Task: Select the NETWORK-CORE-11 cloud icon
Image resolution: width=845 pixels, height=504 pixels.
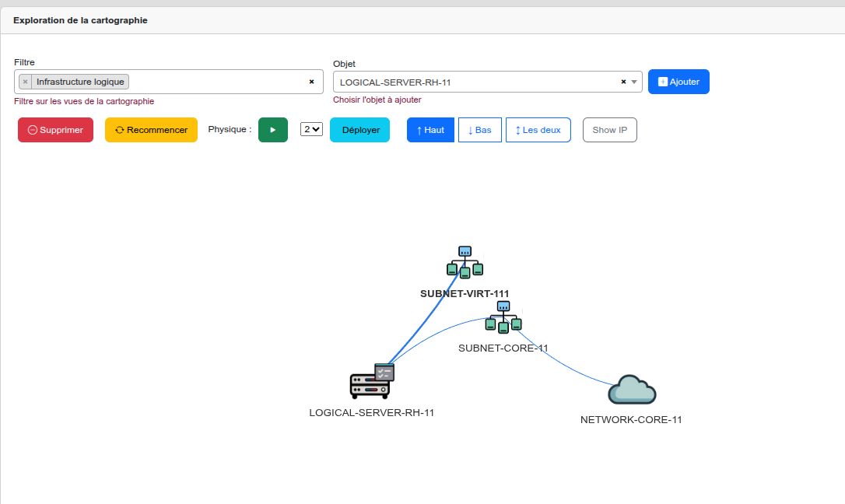Action: click(632, 390)
